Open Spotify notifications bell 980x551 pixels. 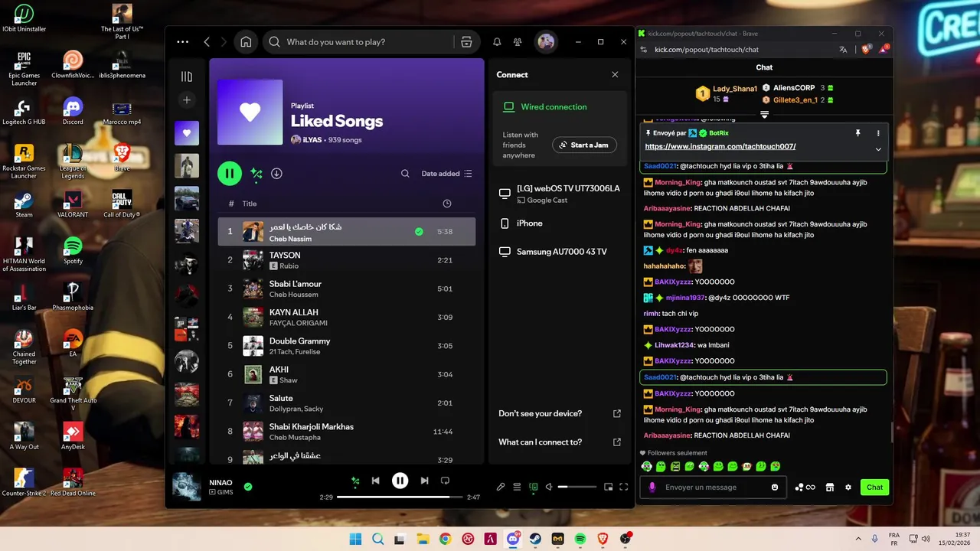point(497,42)
